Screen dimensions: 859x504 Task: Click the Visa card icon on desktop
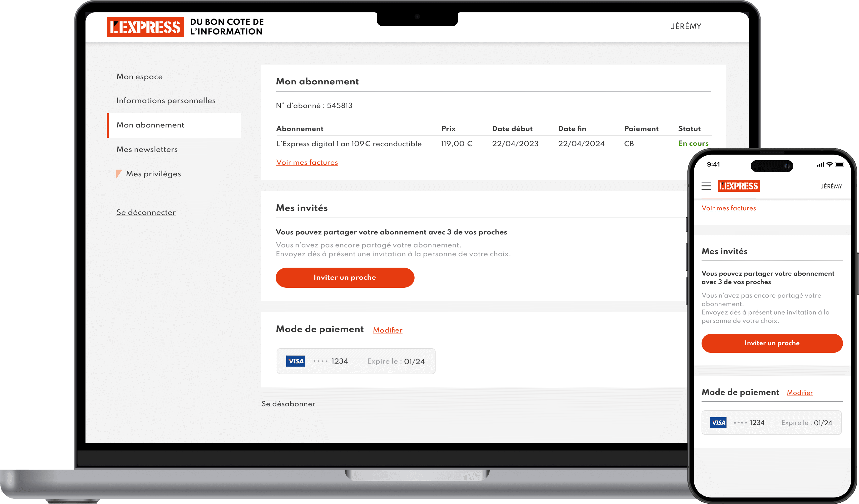pos(295,361)
